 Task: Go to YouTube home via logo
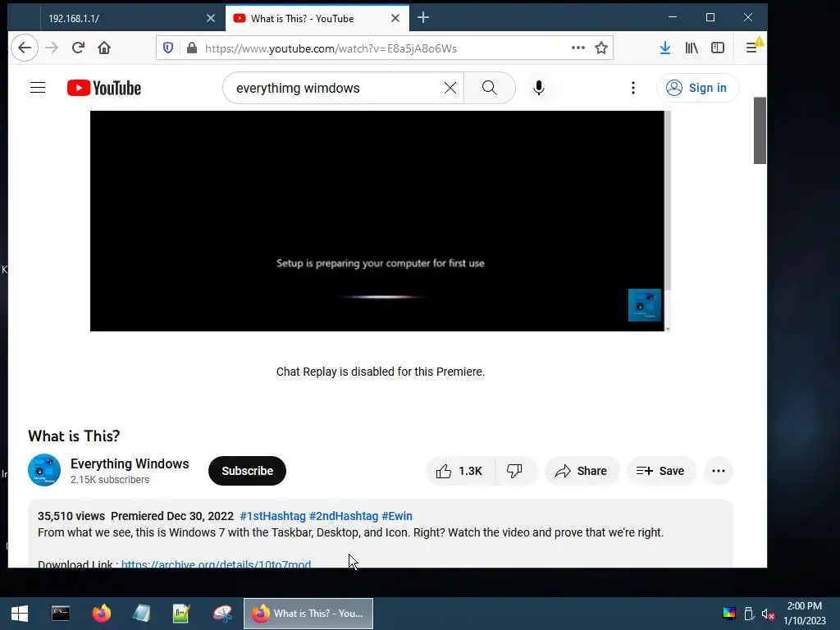tap(104, 88)
